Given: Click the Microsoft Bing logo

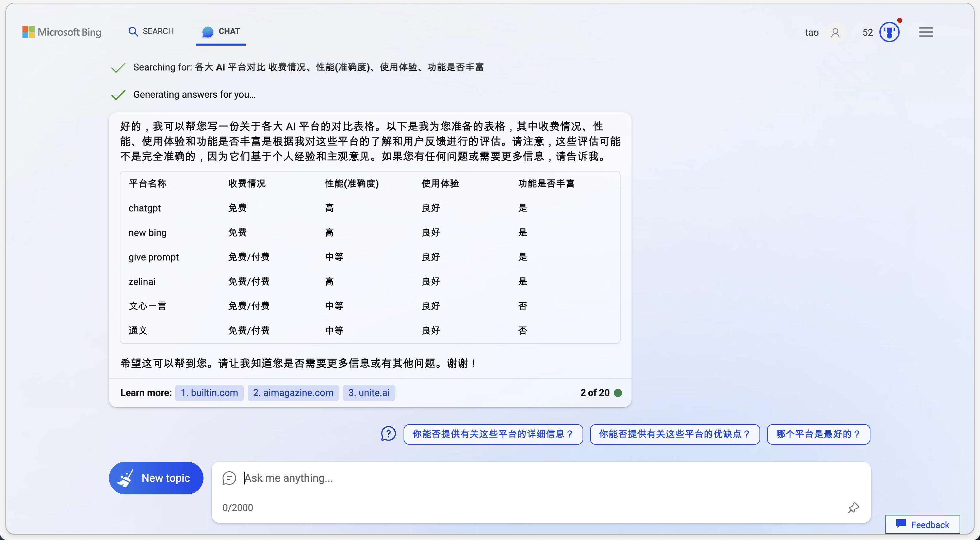Looking at the screenshot, I should click(62, 32).
